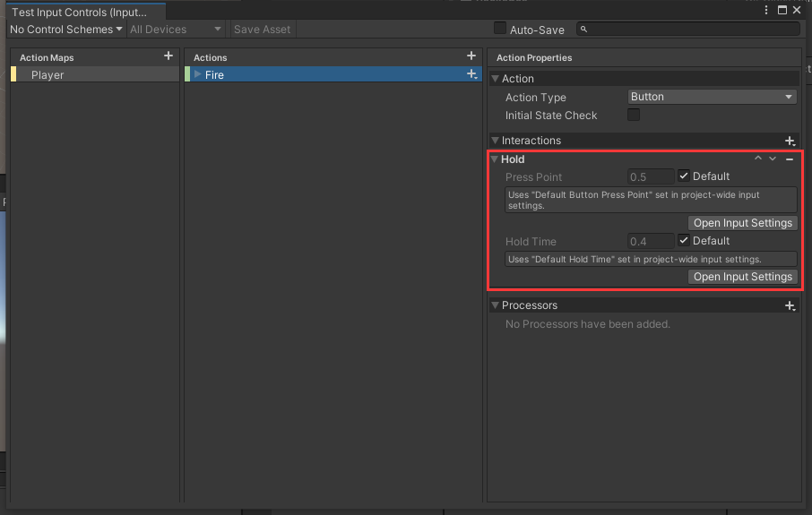812x515 pixels.
Task: Select the Test Input Controls tab
Action: [86, 12]
